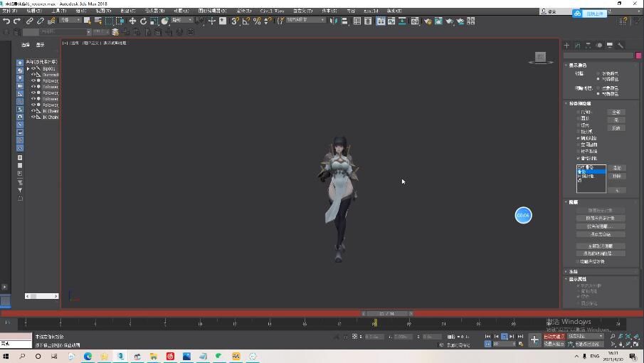Tick the Lights hide-by-category checkbox
This screenshot has width=644, height=363.
click(x=579, y=125)
